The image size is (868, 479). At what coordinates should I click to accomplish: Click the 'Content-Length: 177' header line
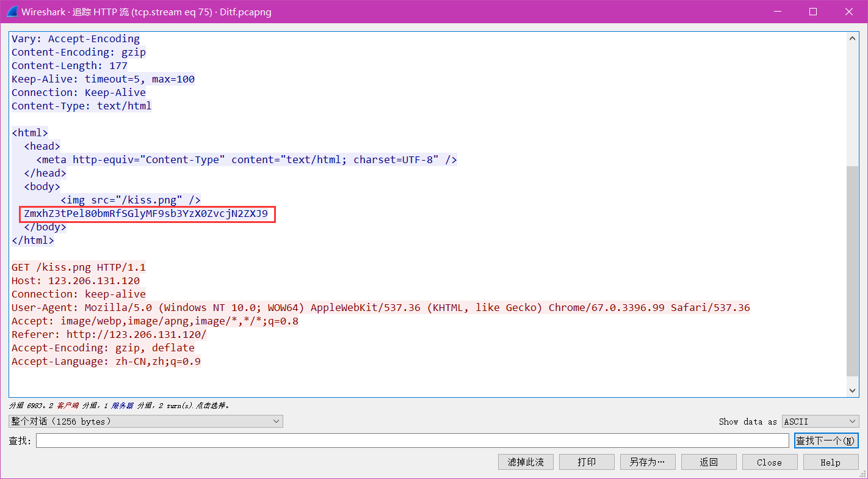click(70, 65)
